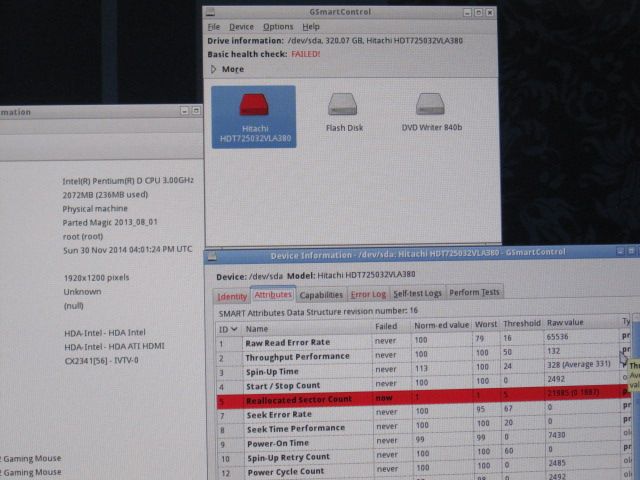640x480 pixels.
Task: Open the Device menu
Action: [x=241, y=27]
